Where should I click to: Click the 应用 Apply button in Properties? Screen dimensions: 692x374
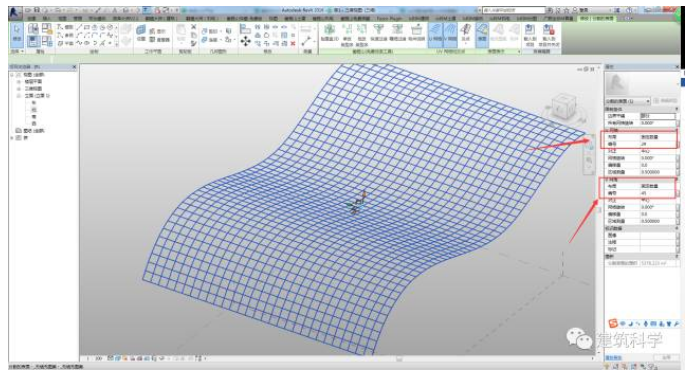(x=666, y=357)
